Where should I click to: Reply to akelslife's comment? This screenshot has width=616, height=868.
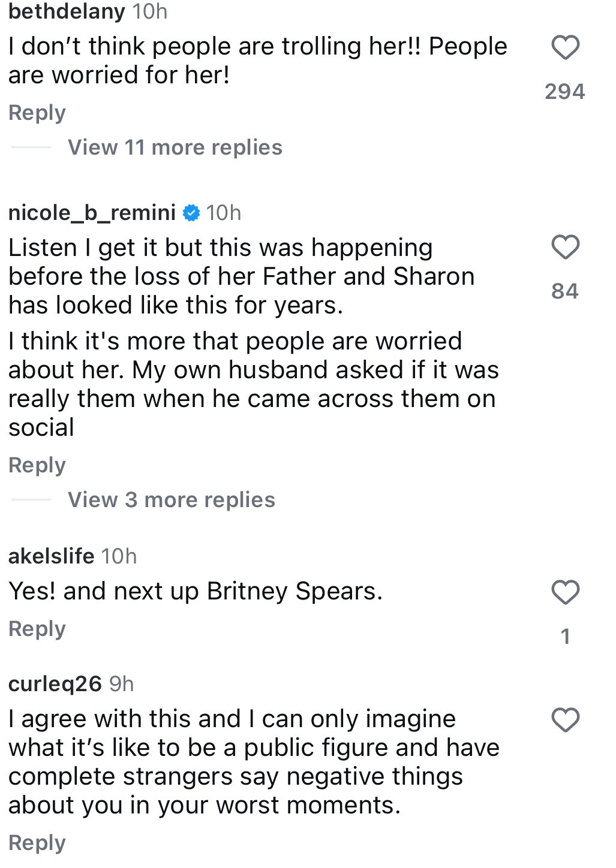click(37, 629)
